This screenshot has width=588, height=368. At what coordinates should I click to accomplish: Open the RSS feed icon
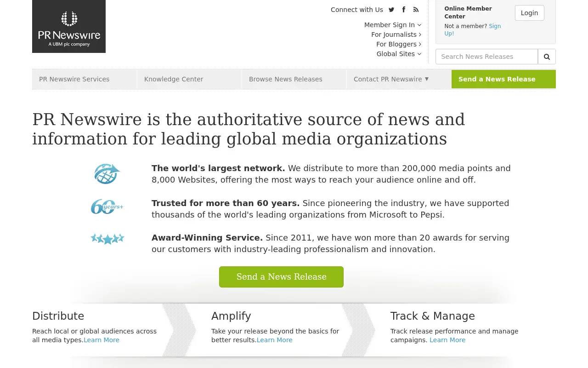[416, 10]
